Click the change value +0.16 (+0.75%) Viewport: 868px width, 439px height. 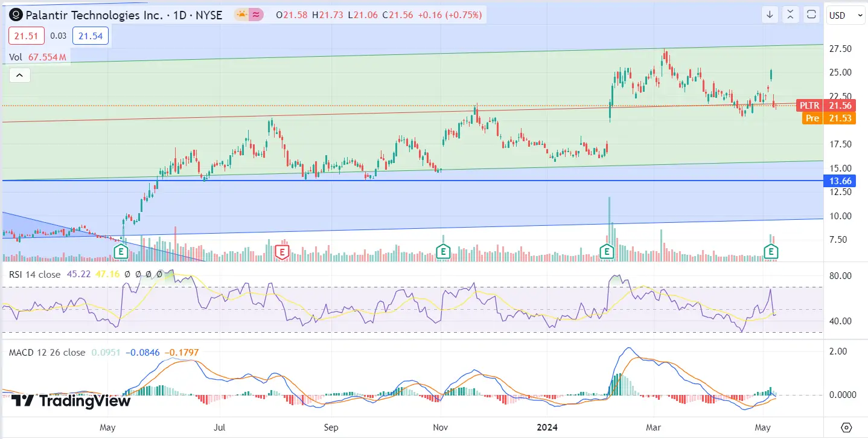tap(452, 15)
